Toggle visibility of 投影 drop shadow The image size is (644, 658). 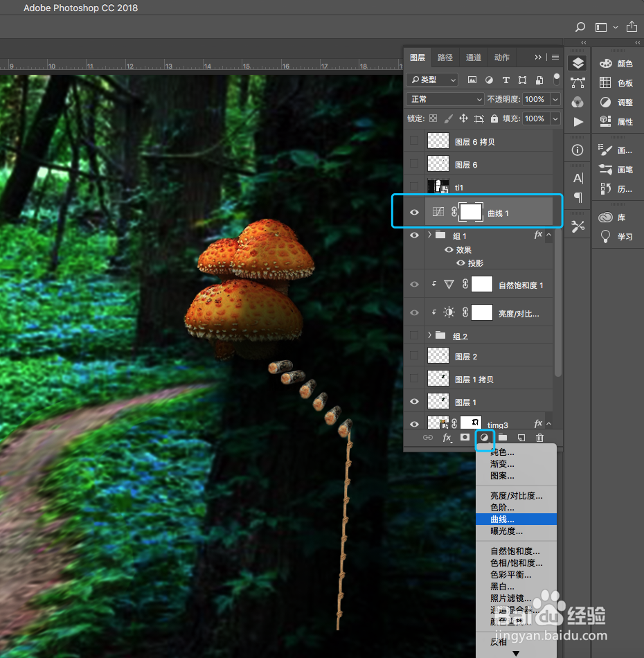click(x=460, y=263)
